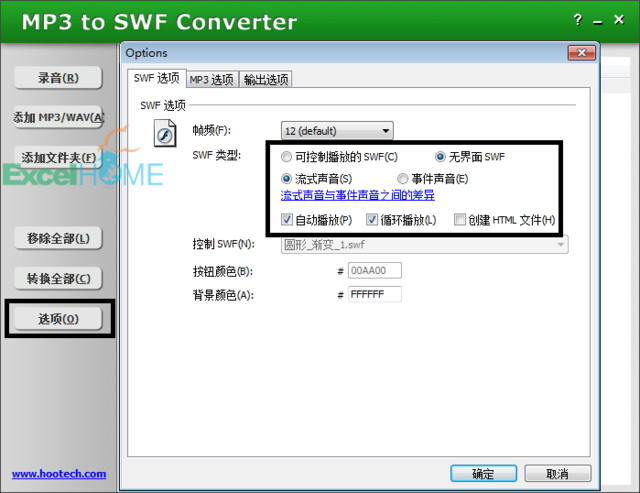Viewport: 640px width, 493px height.
Task: Click the 取消 button
Action: coord(557,473)
